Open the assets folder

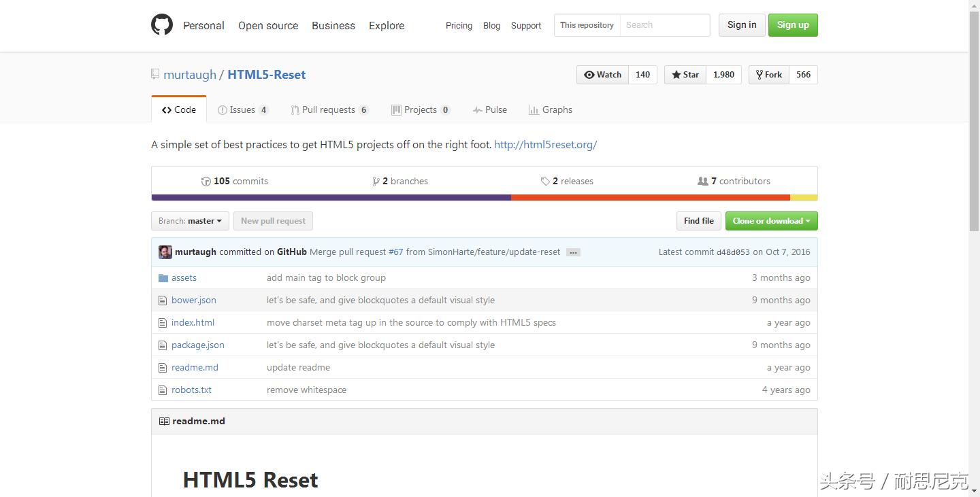pyautogui.click(x=184, y=277)
